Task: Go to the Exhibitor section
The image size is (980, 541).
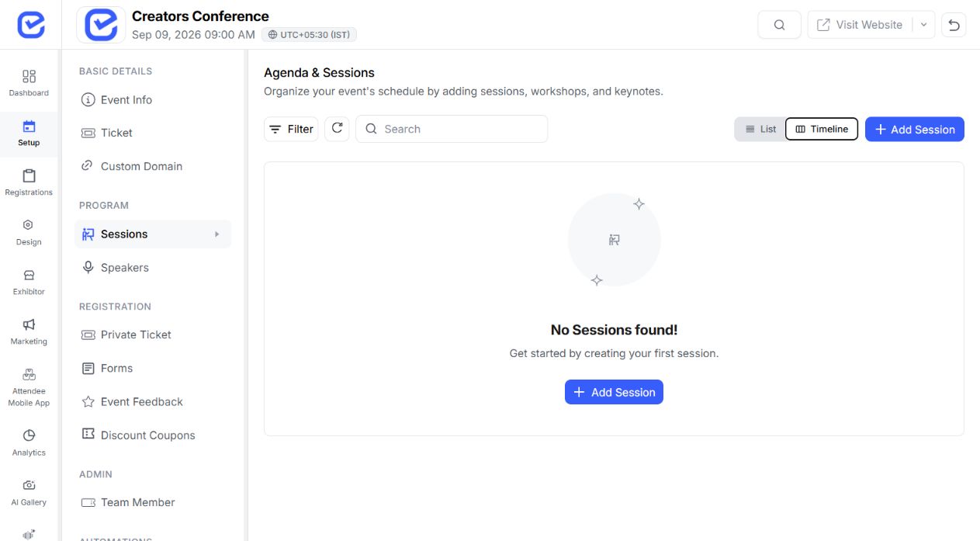Action: [29, 282]
